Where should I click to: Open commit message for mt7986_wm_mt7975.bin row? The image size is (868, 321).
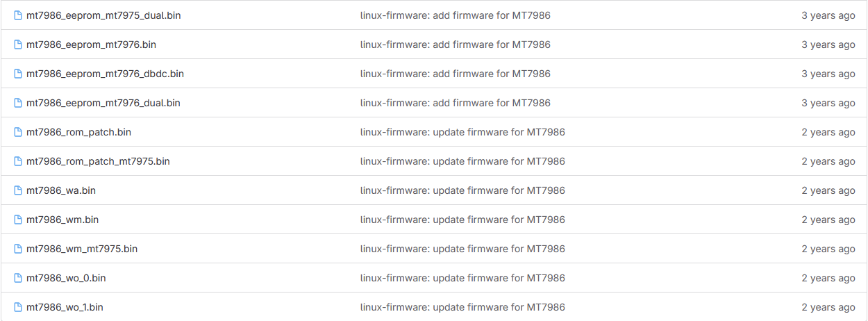tap(462, 249)
